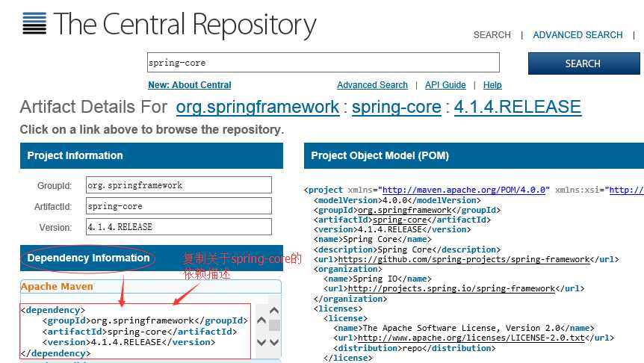
Task: Click the 'Artifact Details For' heading text
Action: pyautogui.click(x=93, y=107)
